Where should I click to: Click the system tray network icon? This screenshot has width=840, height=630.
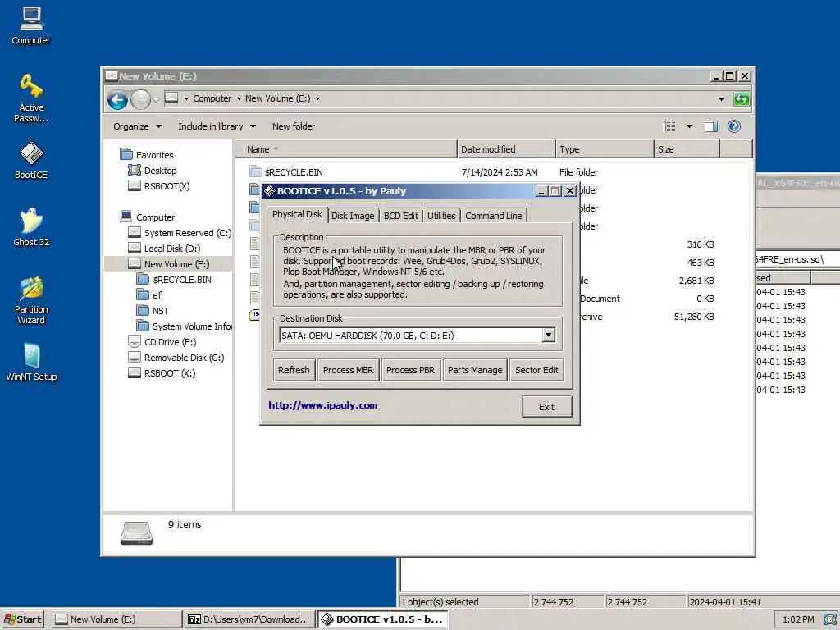click(830, 619)
